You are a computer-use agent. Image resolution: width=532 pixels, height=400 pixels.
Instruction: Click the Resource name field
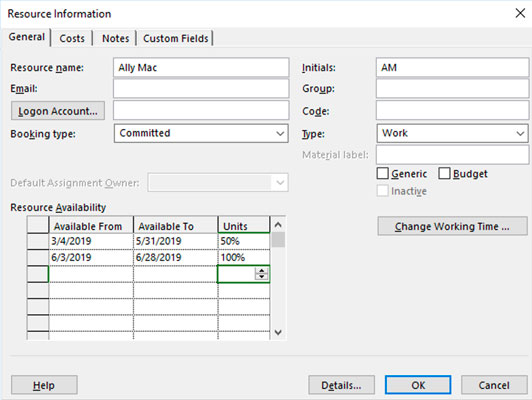coord(201,68)
